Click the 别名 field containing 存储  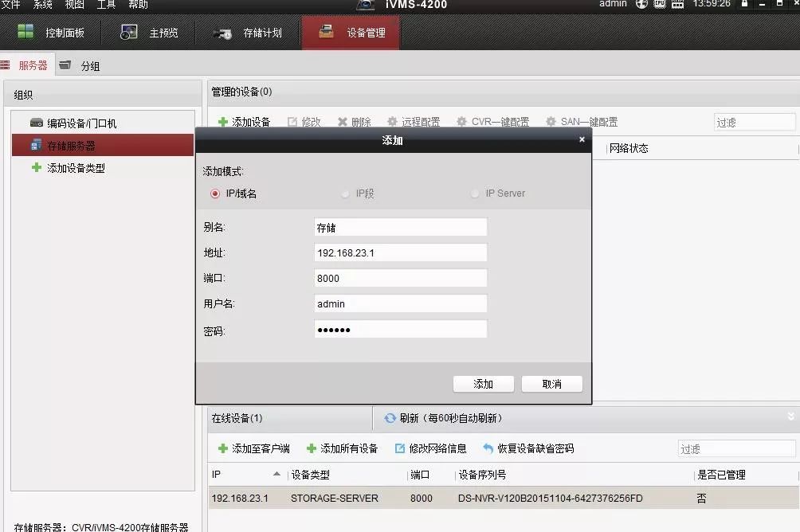click(x=401, y=228)
